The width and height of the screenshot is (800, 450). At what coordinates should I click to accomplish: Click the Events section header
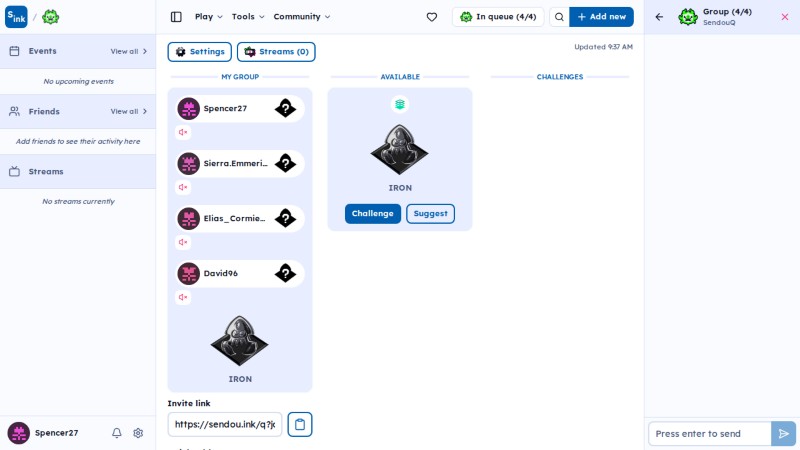click(x=78, y=51)
